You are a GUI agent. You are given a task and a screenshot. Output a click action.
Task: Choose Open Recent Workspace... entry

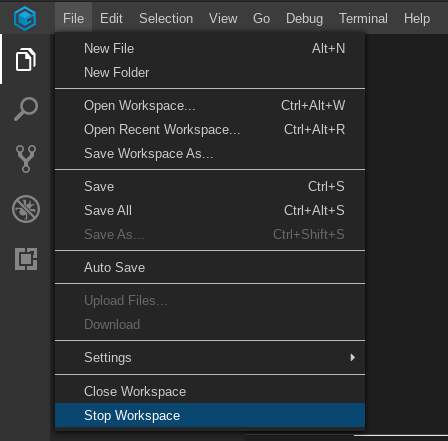click(x=210, y=129)
